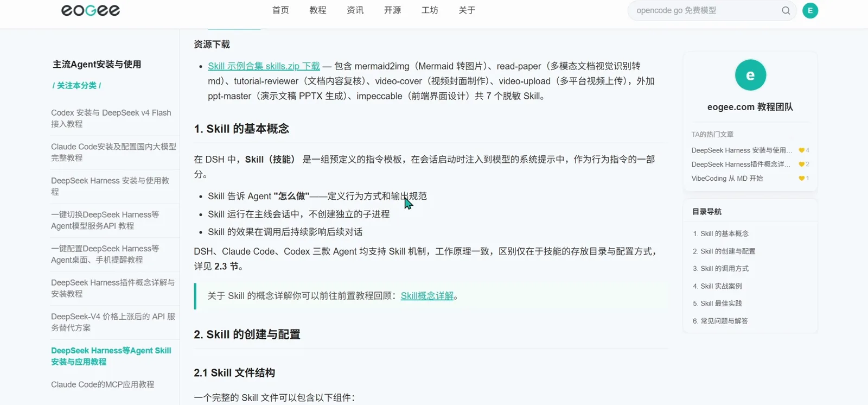868x405 pixels.
Task: Click heart icon beside DeepSeek Harness 安装与使用
Action: tap(802, 150)
